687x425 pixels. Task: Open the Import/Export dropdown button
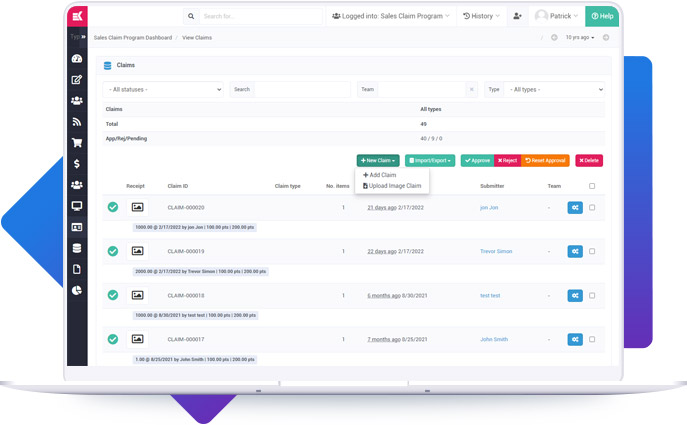430,160
